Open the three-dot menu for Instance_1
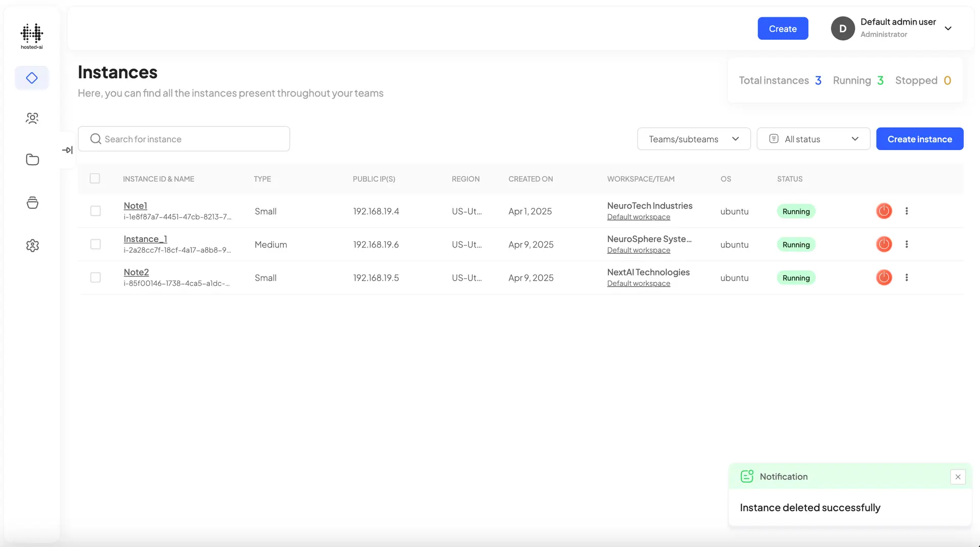This screenshot has width=980, height=547. 907,244
